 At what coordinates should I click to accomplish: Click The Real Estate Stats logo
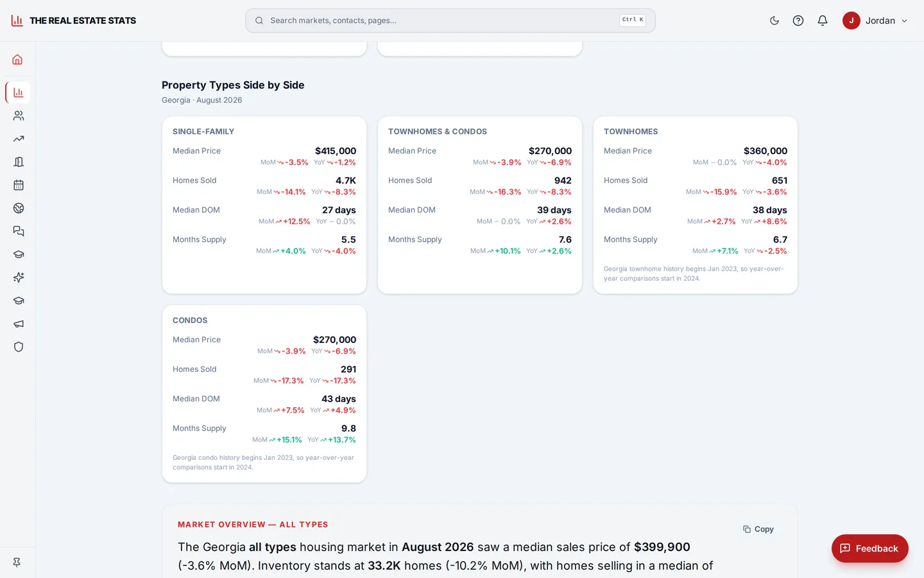pyautogui.click(x=73, y=21)
